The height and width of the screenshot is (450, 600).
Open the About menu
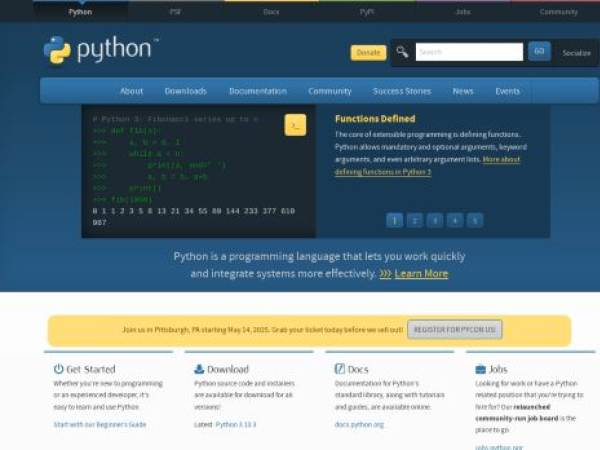pyautogui.click(x=131, y=91)
